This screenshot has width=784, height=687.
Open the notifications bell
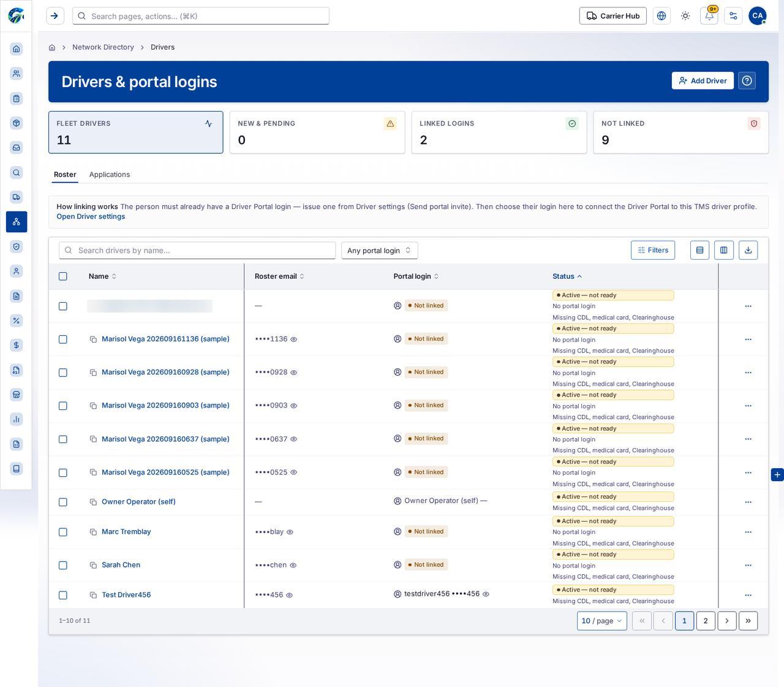709,16
